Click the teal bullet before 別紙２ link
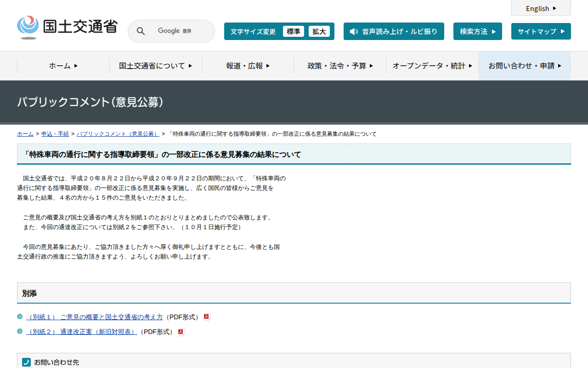Screen dimensions: 588x368 tap(20, 331)
